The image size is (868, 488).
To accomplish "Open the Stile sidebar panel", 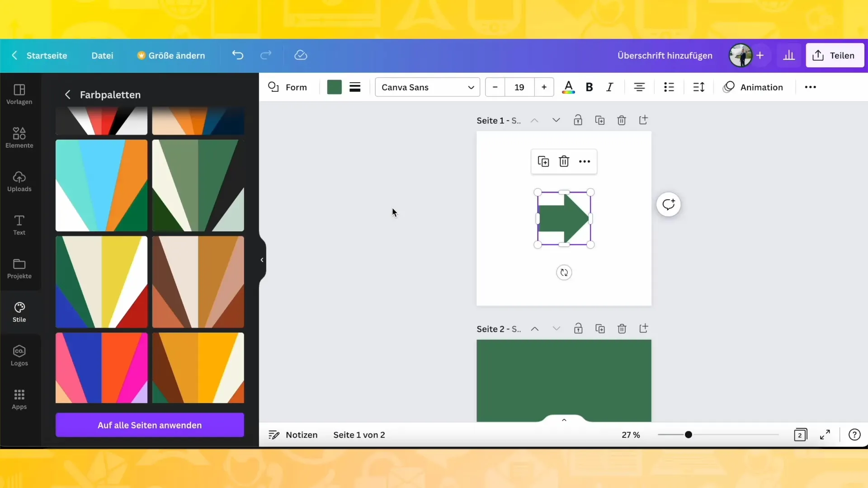I will pos(19,312).
